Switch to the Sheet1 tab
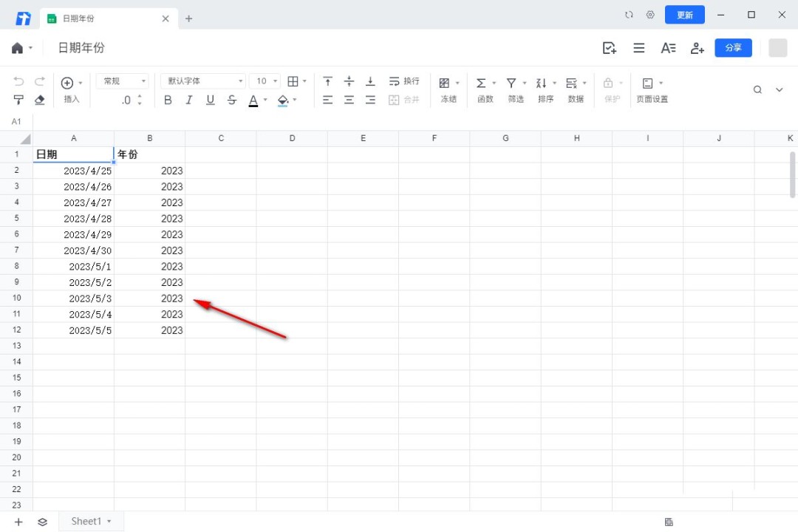798x532 pixels. (86, 522)
